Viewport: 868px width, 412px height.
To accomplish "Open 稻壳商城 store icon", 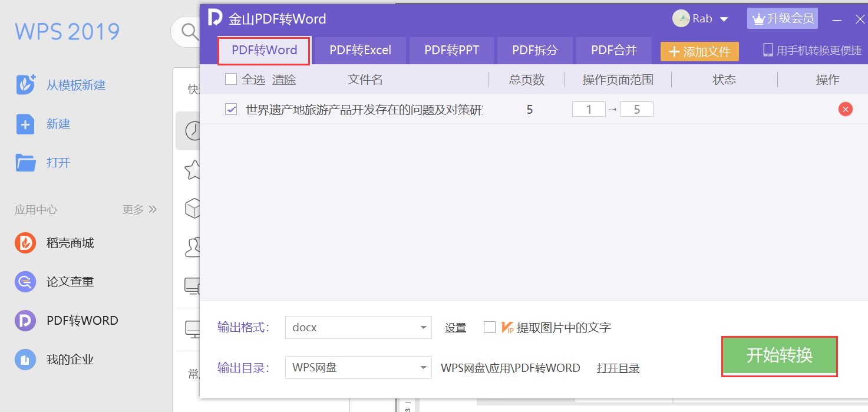I will [25, 243].
